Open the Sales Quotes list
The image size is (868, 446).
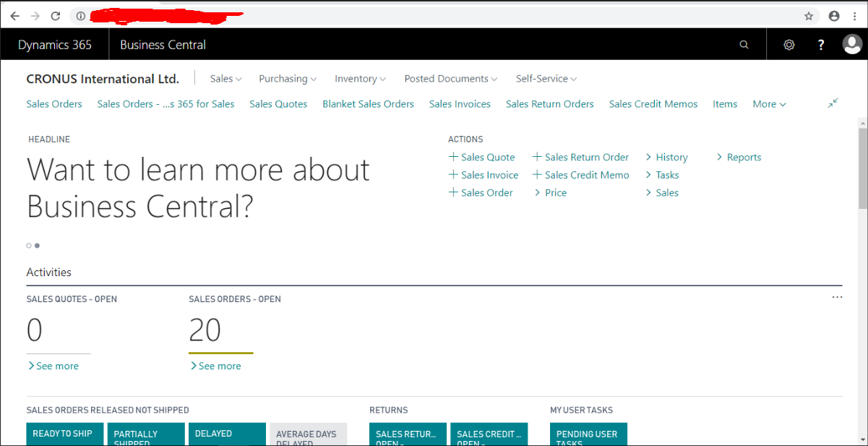coord(278,104)
